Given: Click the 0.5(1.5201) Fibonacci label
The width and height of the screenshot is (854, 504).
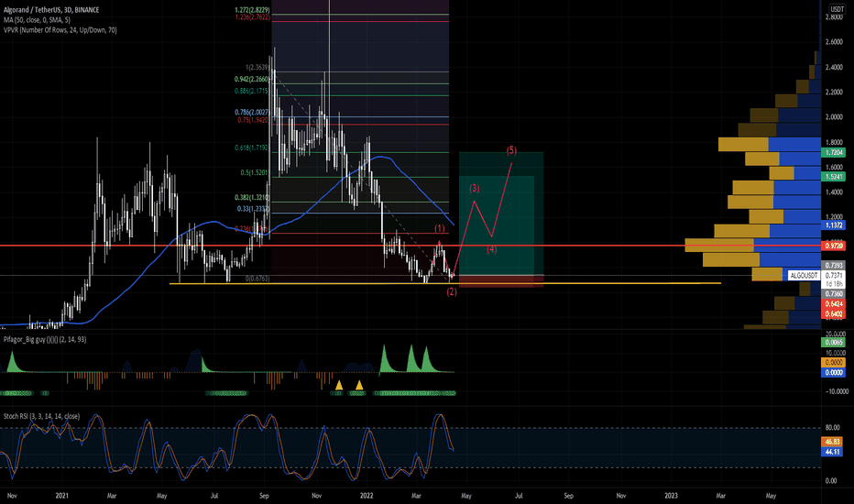Looking at the screenshot, I should tap(255, 172).
